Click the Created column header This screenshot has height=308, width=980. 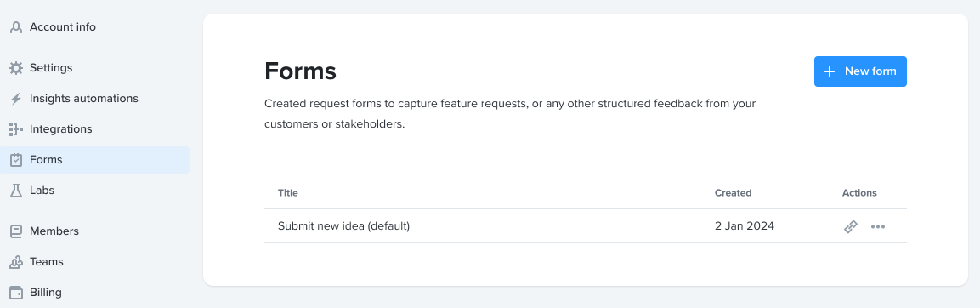coord(734,193)
